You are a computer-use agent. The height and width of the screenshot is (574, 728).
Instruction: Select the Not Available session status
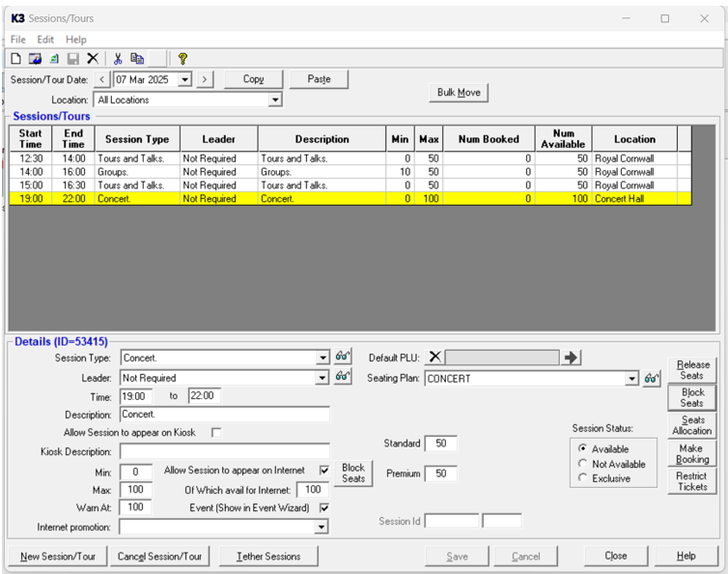tap(582, 464)
